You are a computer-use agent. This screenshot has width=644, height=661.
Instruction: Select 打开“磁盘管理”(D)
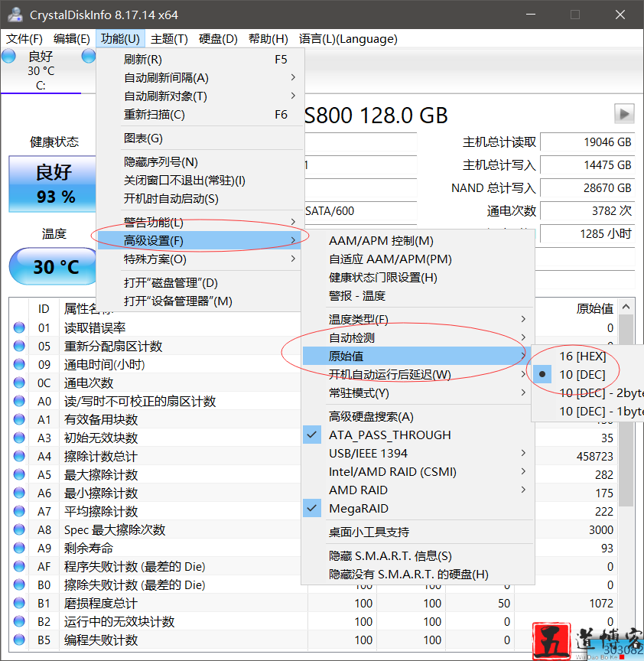(200, 283)
